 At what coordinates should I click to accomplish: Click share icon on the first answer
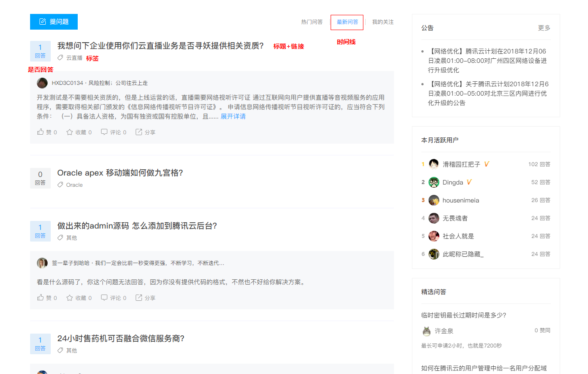coord(139,132)
